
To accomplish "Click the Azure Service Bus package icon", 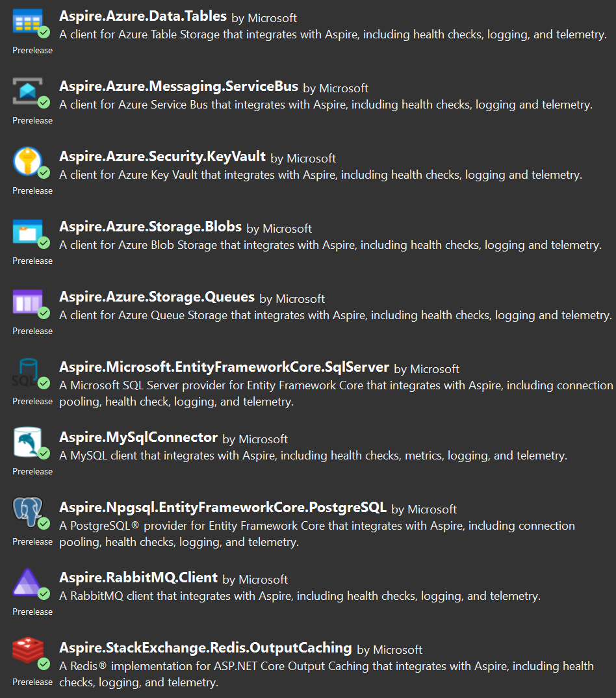I will point(27,91).
